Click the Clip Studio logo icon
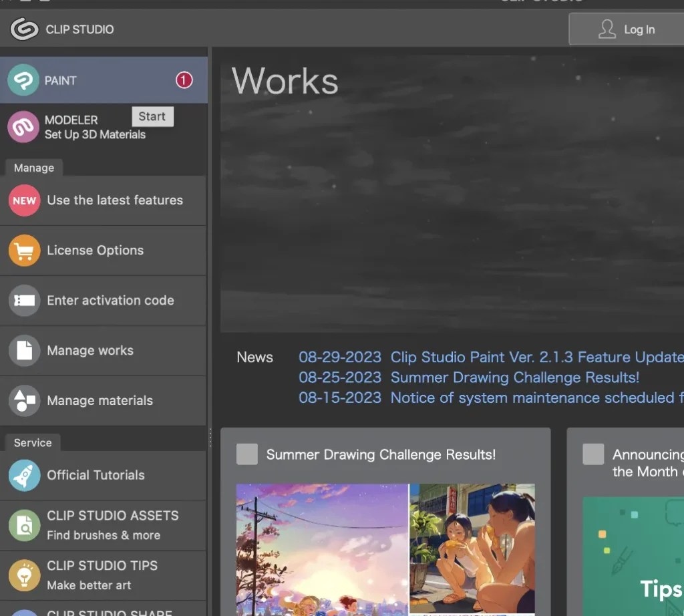The image size is (684, 616). pos(25,29)
